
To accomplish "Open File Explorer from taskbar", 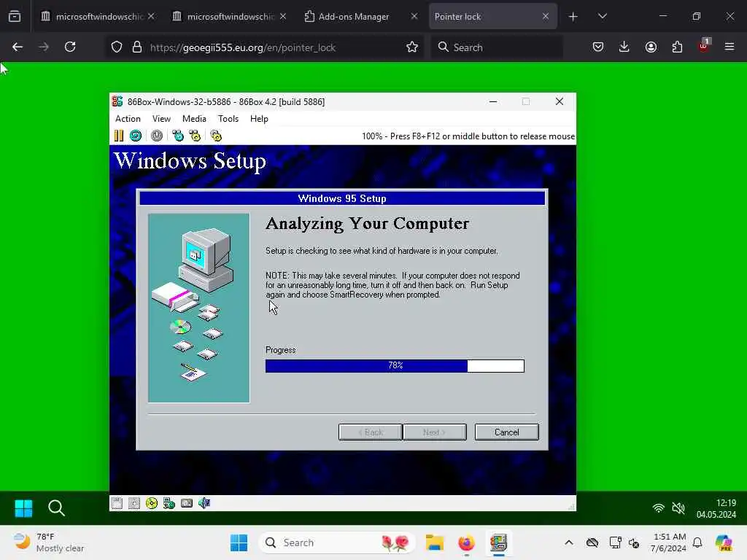I will click(x=435, y=542).
